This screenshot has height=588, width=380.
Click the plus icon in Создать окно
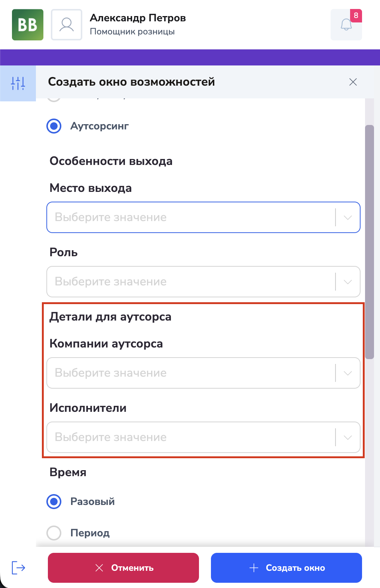tap(254, 568)
